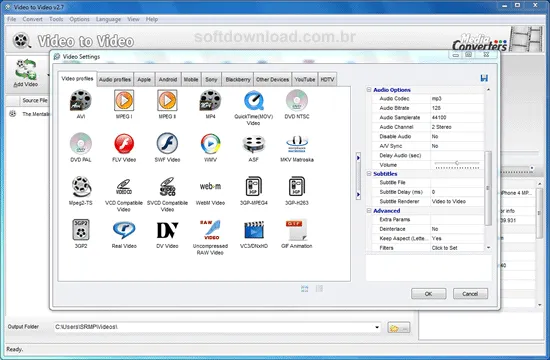
Task: Select the WMV profile icon
Action: (210, 144)
